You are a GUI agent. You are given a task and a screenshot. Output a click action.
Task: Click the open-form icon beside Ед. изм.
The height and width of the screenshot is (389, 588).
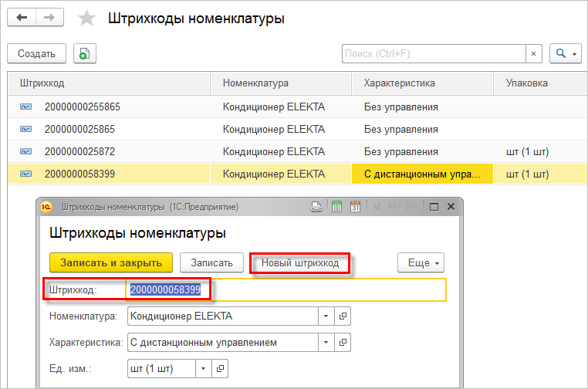[220, 369]
